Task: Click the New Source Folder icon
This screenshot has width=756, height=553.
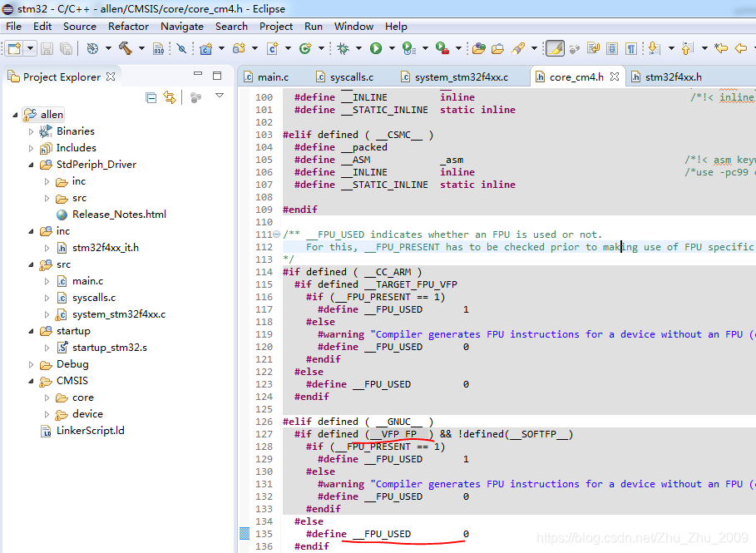Action: coord(240,48)
